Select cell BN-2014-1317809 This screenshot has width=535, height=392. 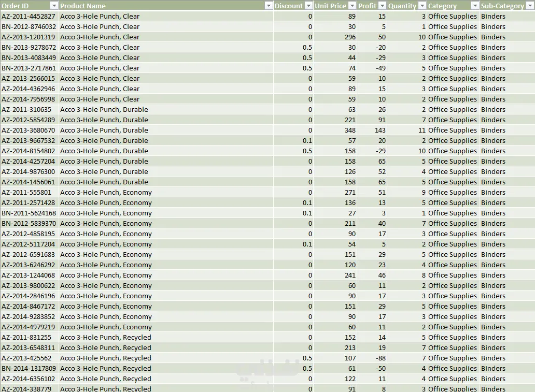29,369
